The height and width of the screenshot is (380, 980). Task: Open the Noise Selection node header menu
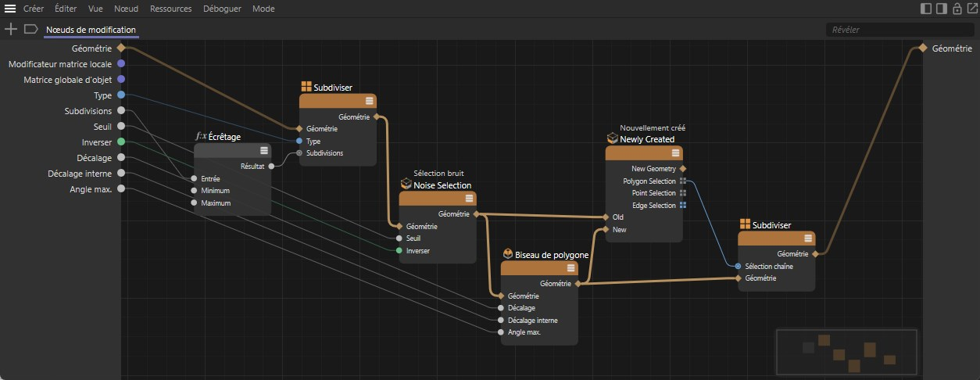pos(469,199)
